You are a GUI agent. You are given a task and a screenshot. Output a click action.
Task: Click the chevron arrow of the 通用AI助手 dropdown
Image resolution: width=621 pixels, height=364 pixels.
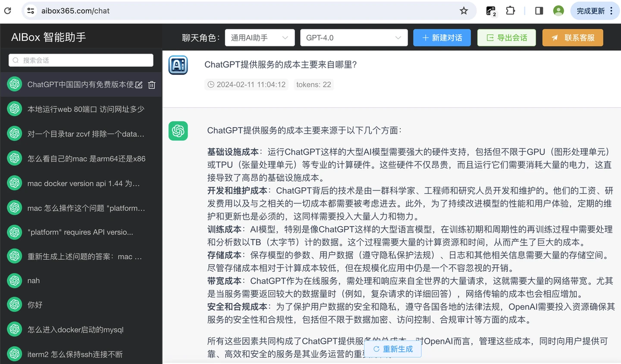tap(285, 37)
